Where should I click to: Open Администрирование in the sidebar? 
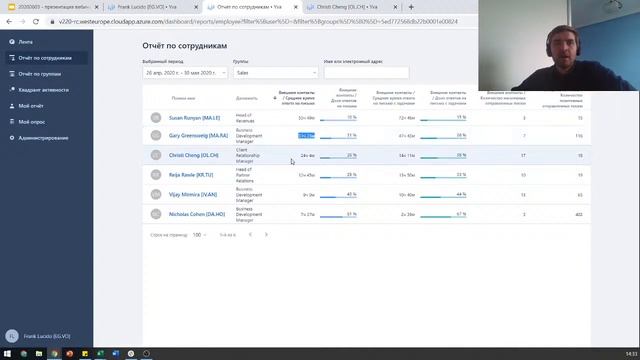[x=43, y=138]
